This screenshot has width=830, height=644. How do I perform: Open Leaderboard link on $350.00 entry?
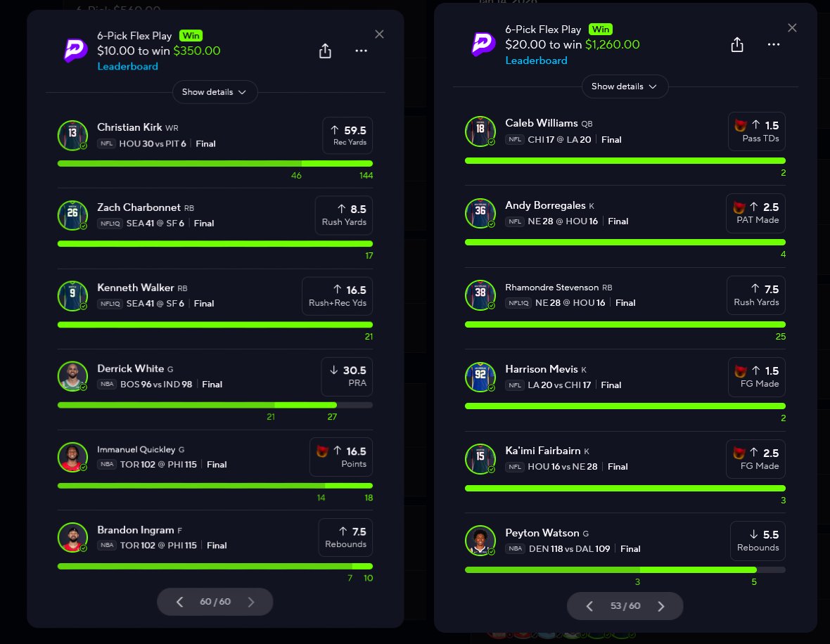(127, 66)
